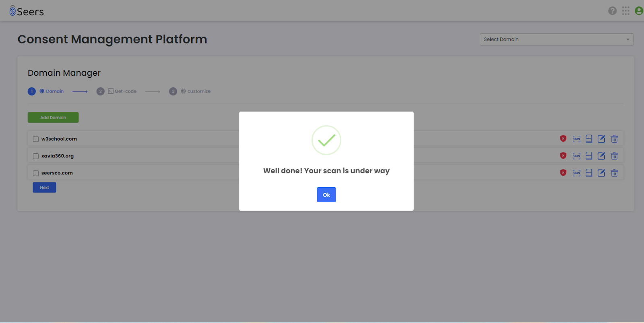
Task: Click the blue Next button
Action: coord(44,188)
